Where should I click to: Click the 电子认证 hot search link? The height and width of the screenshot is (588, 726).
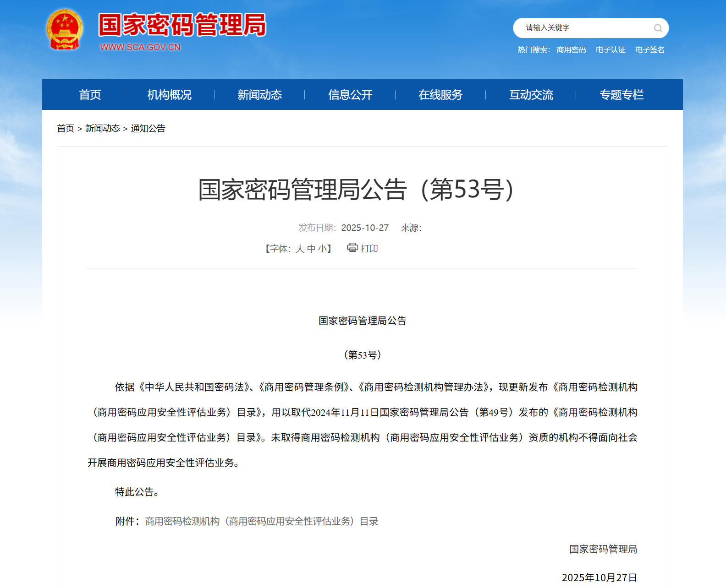point(610,50)
